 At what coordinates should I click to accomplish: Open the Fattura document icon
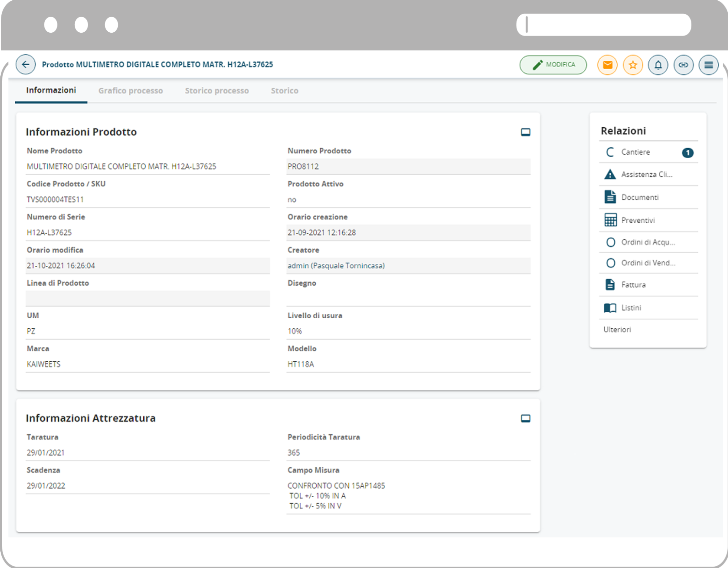[610, 285]
